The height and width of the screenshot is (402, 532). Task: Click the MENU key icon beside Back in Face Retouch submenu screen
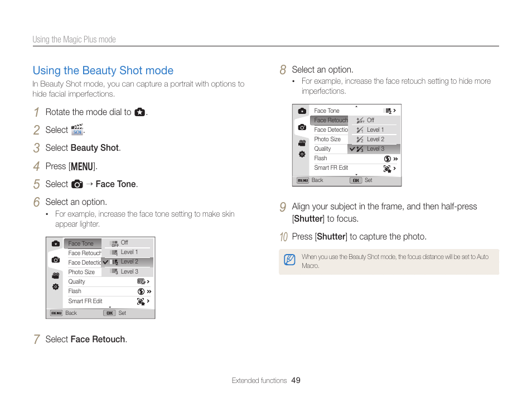(x=303, y=180)
